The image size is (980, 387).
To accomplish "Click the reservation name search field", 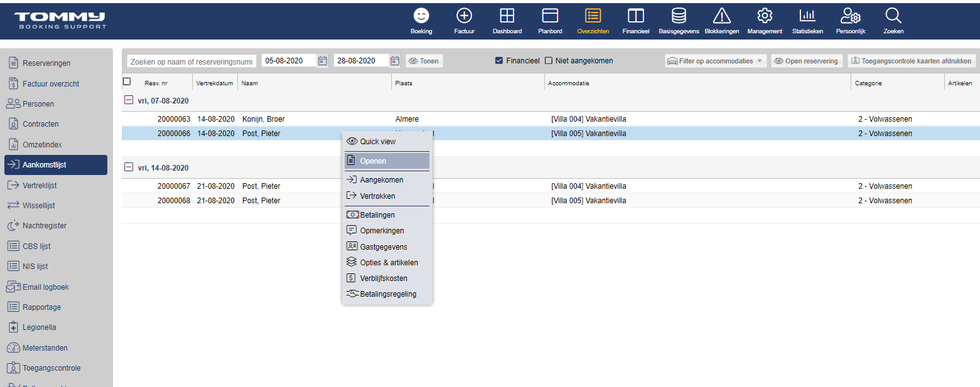I will (x=191, y=61).
